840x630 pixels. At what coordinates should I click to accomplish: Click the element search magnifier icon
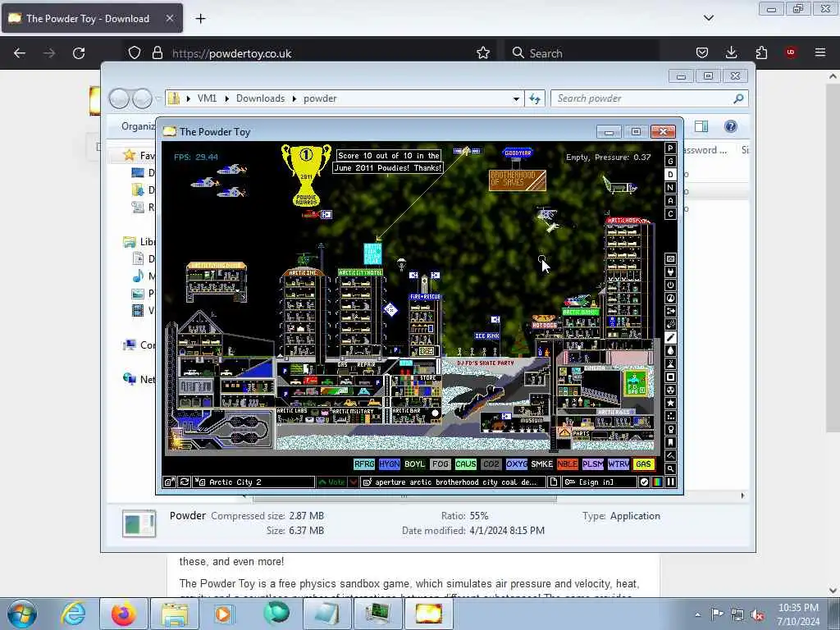pos(670,468)
